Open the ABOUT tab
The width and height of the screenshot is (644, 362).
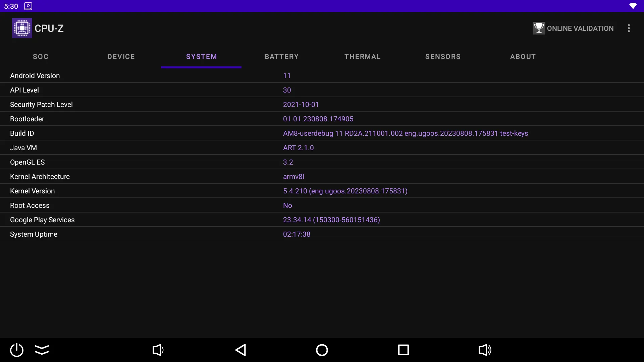523,57
